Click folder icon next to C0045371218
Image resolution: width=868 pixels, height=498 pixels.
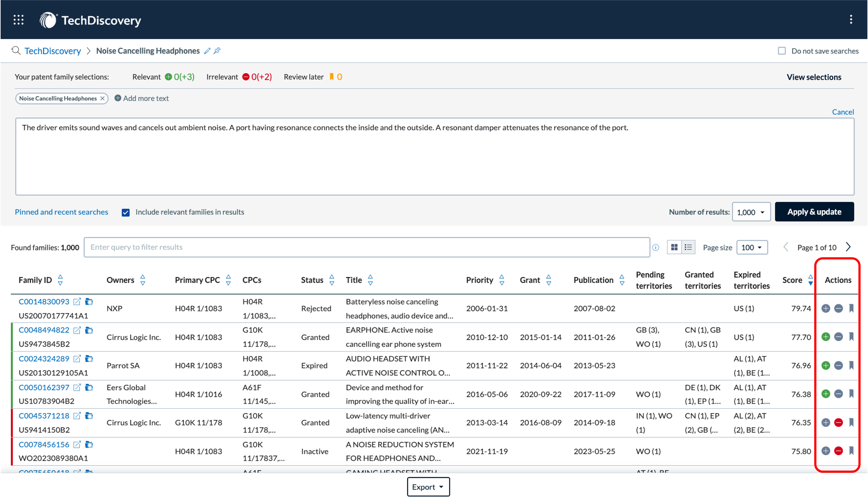[x=89, y=416]
